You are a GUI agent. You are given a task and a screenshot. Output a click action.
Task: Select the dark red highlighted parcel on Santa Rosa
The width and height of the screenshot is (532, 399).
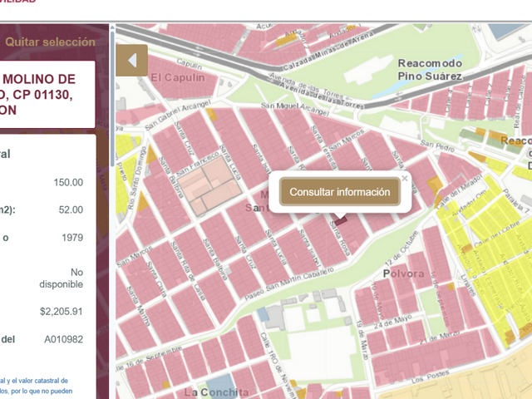pyautogui.click(x=341, y=222)
